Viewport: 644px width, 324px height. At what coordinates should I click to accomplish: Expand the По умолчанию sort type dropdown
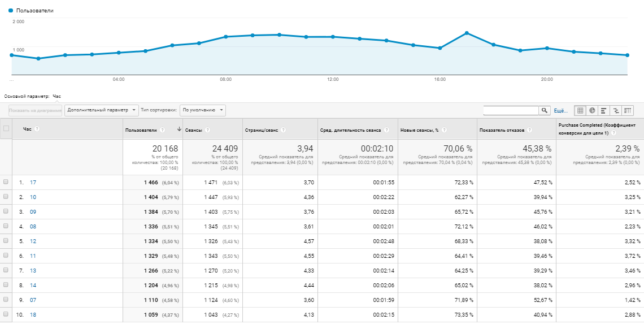tap(203, 110)
